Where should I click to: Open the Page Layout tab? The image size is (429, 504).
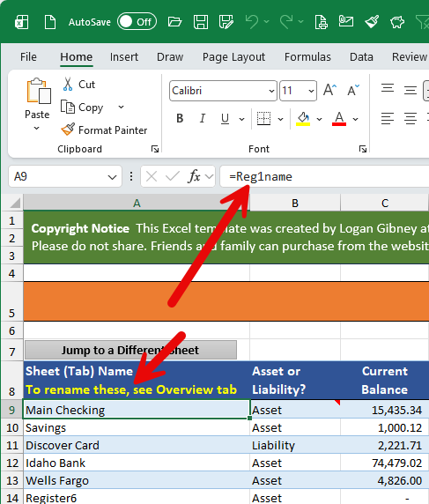coord(233,57)
